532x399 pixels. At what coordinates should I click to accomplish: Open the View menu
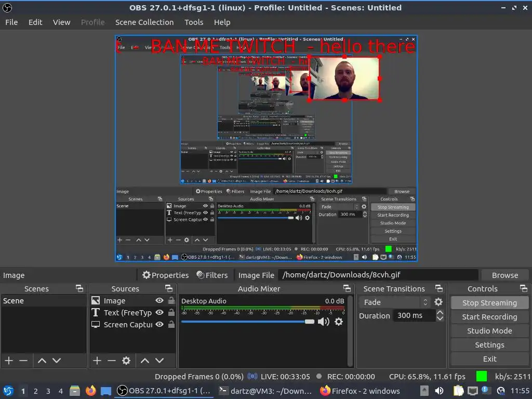[x=61, y=22]
